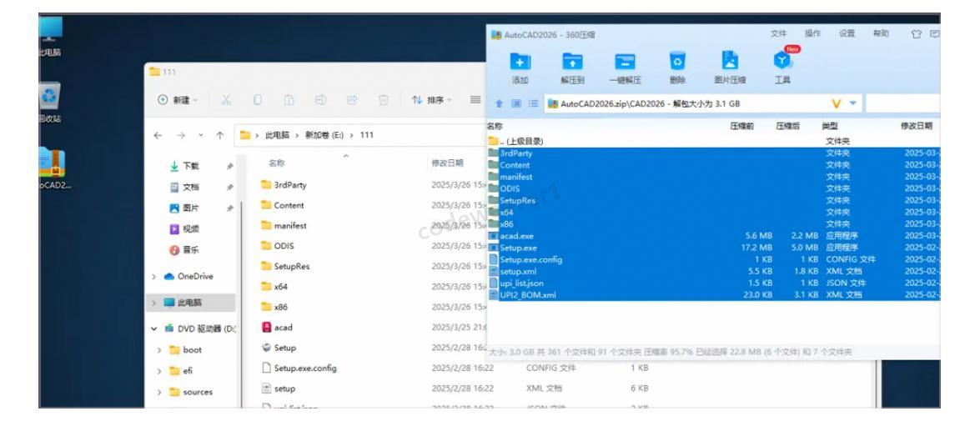Click the up-level blue arrow in 360压缩
The image size is (980, 421).
point(499,104)
